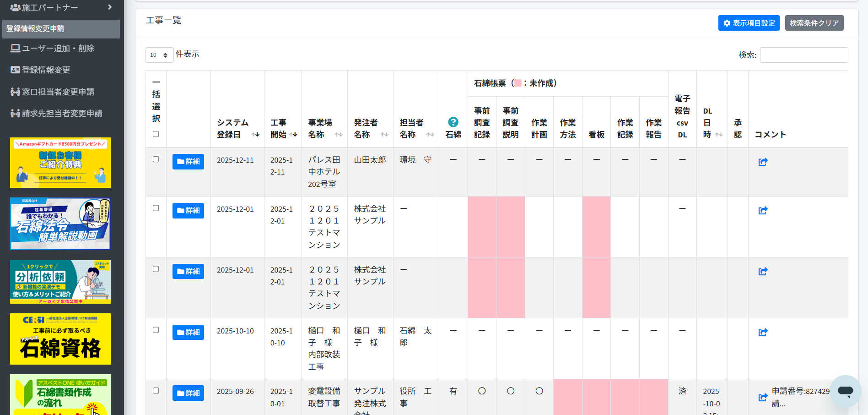Toggle the 一括選択 select-all checkbox
This screenshot has width=868, height=415.
pyautogui.click(x=156, y=134)
